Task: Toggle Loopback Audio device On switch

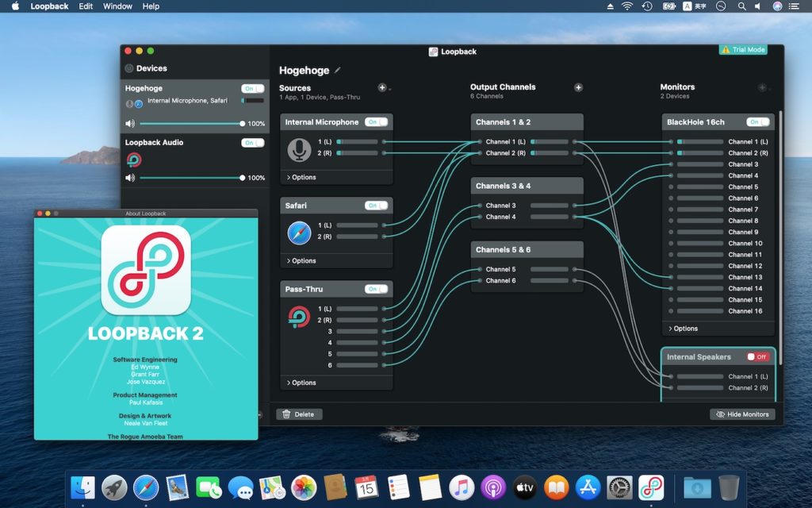Action: tap(253, 143)
